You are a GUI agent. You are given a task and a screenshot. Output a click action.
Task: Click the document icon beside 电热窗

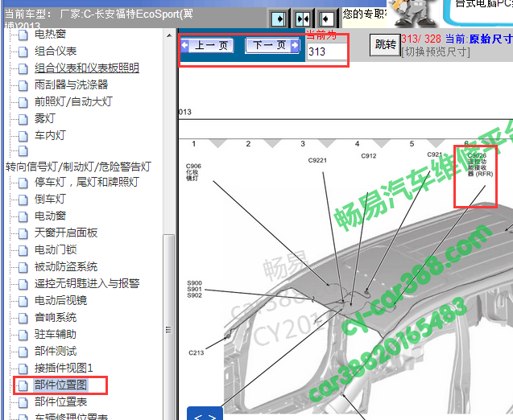[x=23, y=35]
